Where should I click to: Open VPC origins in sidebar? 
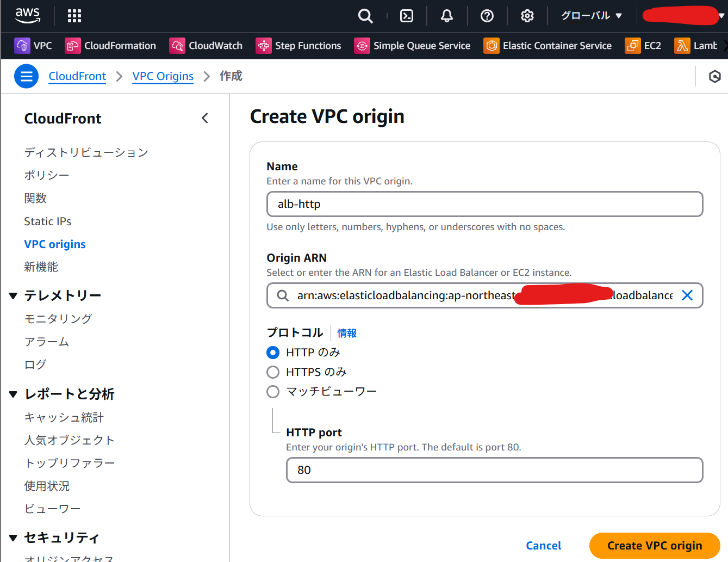55,244
